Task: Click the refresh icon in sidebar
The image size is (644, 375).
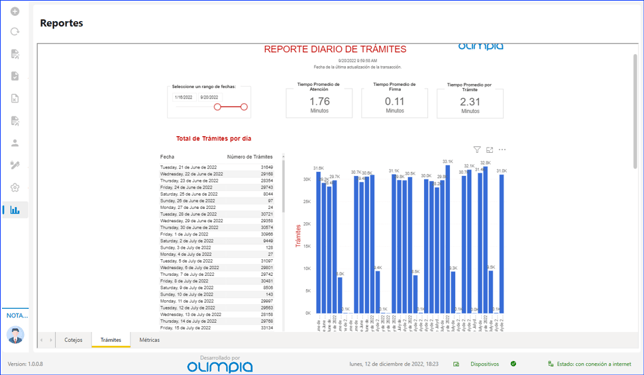Action: [15, 32]
